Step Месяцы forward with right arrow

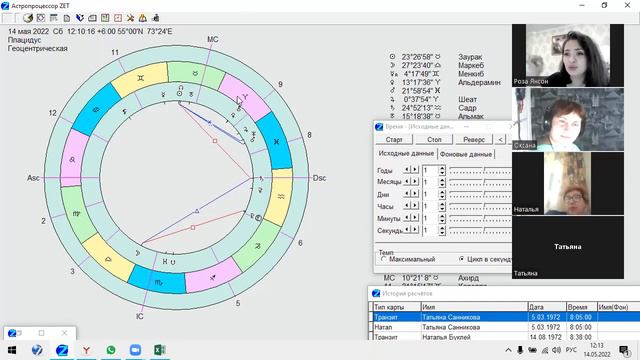pyautogui.click(x=415, y=181)
